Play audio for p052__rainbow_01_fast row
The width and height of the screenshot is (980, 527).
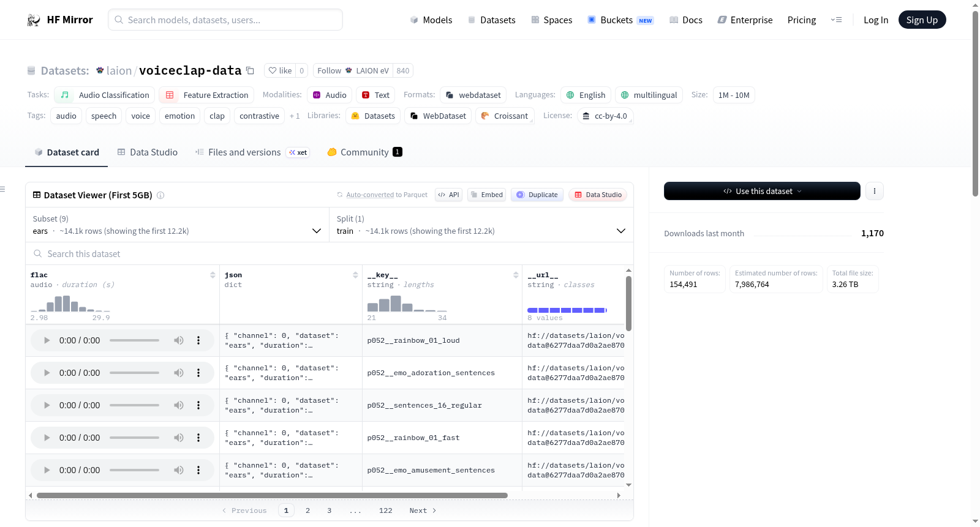pos(47,438)
